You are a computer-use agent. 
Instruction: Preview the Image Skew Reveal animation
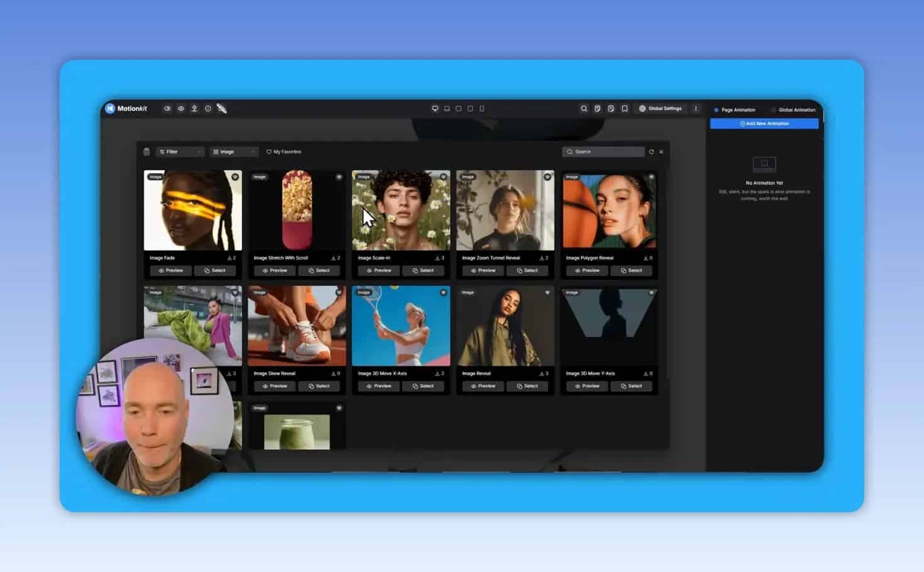[x=275, y=387]
